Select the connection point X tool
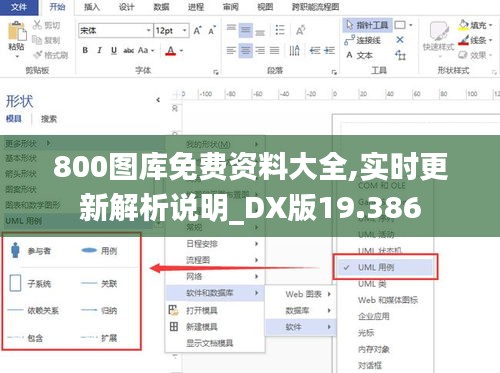The image size is (500, 373). coord(400,40)
